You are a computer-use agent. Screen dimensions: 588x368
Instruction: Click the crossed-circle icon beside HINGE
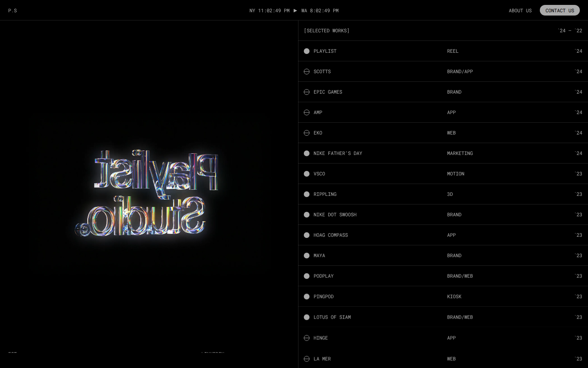(x=307, y=338)
